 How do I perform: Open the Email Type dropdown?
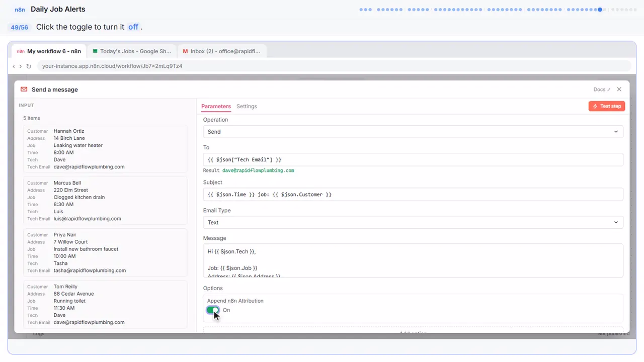(413, 222)
